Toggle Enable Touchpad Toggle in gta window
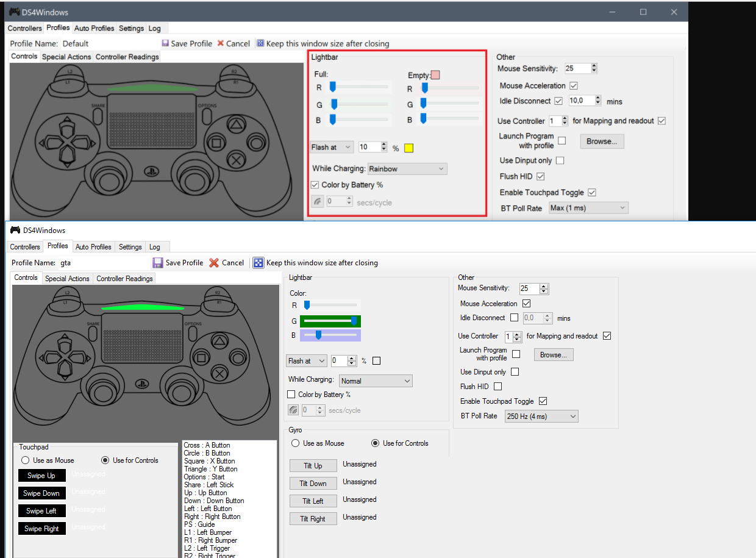The width and height of the screenshot is (756, 558). 543,401
